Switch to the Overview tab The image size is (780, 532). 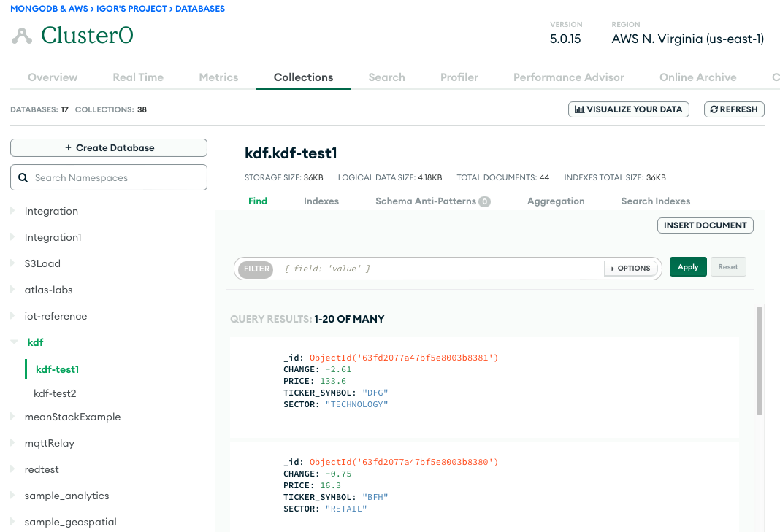(x=53, y=77)
